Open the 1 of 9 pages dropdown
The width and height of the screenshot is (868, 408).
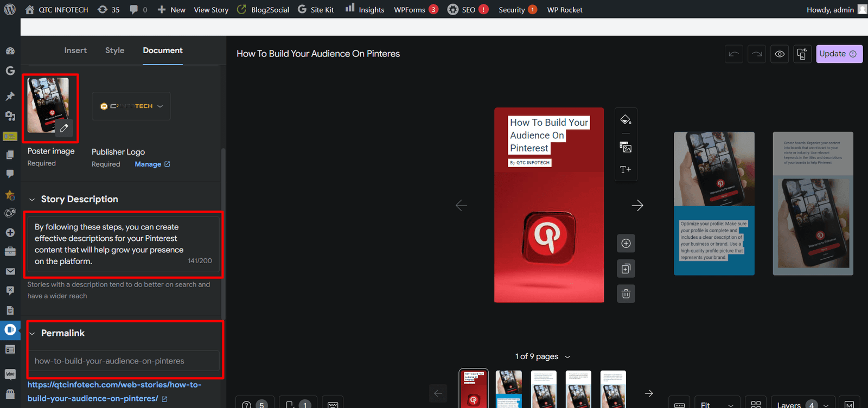[542, 356]
